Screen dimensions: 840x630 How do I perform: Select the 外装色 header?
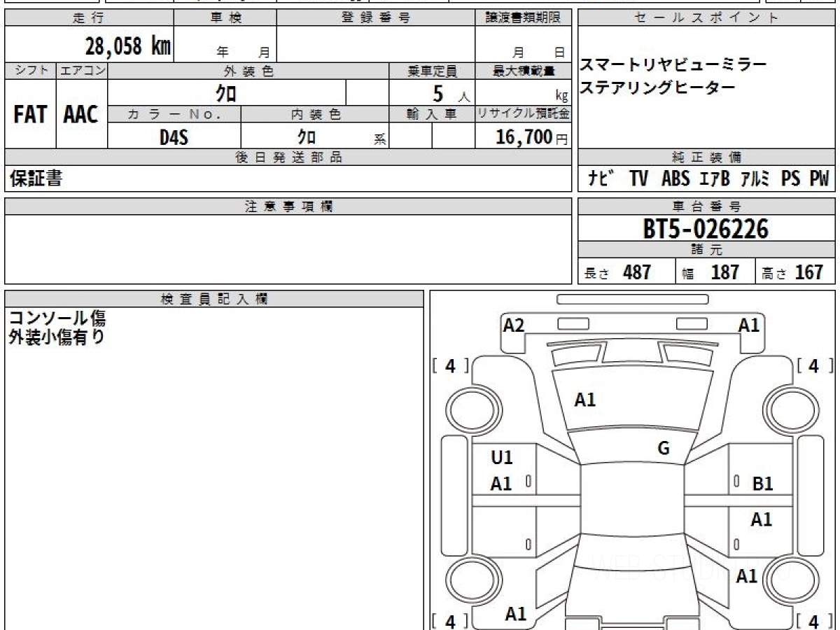click(x=248, y=71)
